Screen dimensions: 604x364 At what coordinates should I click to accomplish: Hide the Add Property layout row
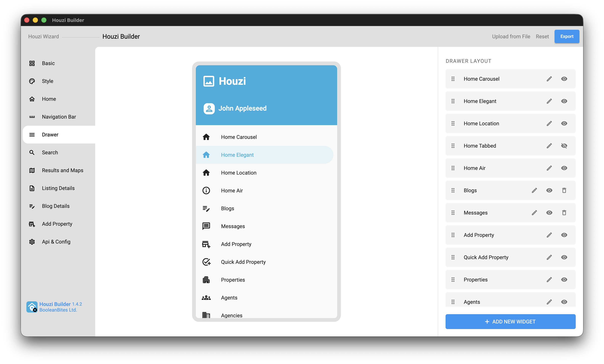(x=564, y=235)
